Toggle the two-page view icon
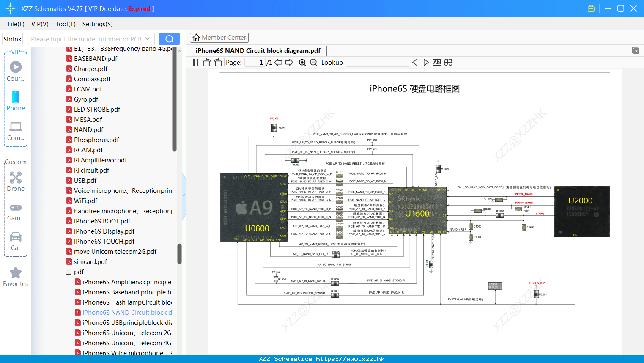Viewport: 644px width, 363px height. [x=194, y=62]
